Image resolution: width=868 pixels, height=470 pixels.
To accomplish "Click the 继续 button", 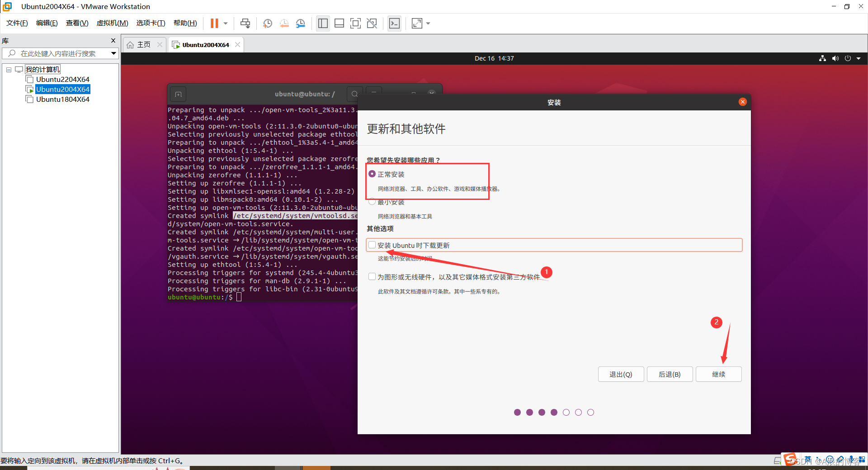I will (718, 374).
